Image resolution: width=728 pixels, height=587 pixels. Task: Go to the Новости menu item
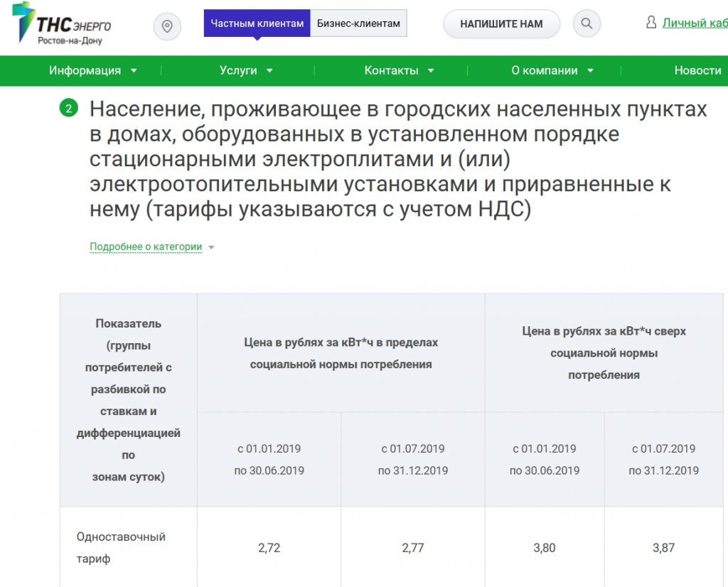(697, 70)
